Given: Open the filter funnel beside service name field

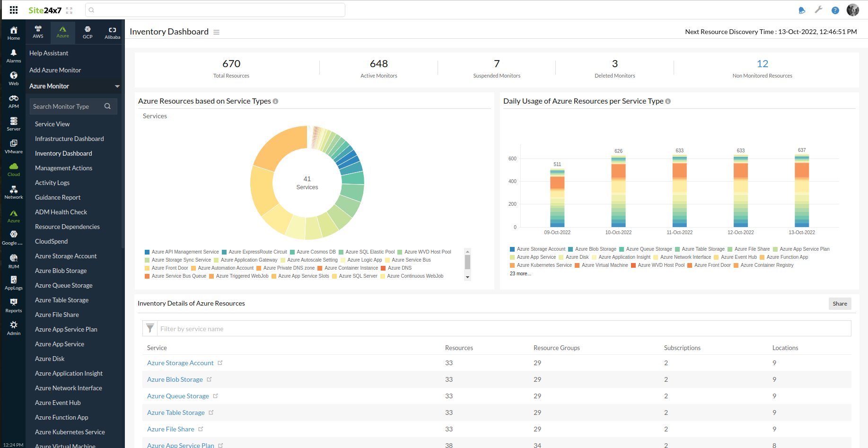Looking at the screenshot, I should coord(150,328).
